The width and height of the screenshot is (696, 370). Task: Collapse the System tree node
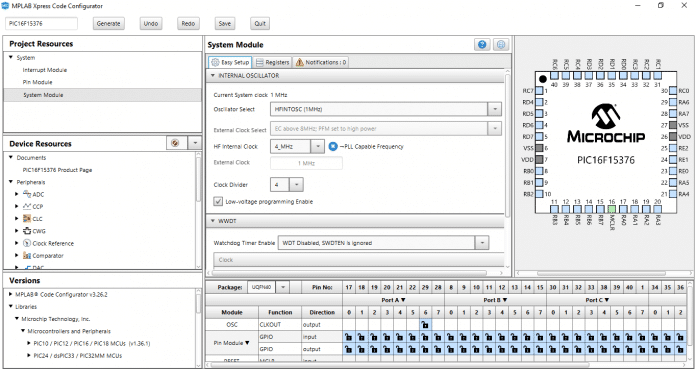(11, 57)
